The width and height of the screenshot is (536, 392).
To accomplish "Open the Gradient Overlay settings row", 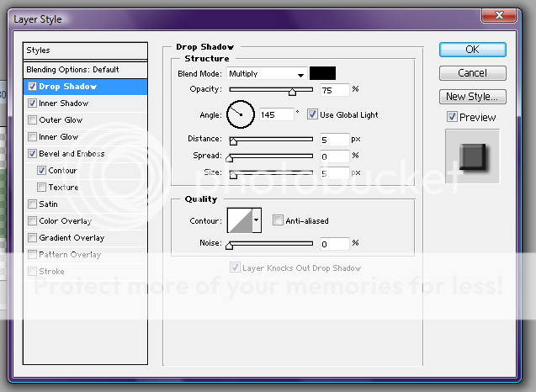I will click(x=86, y=237).
